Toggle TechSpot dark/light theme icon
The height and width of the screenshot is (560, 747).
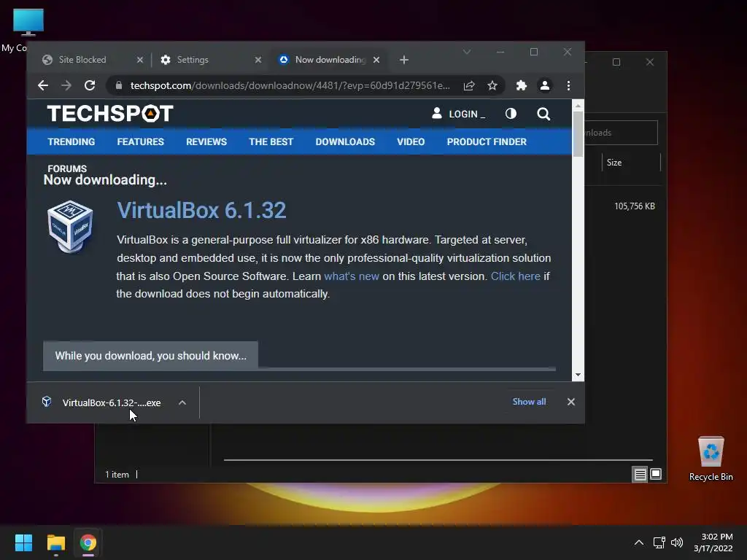point(511,114)
